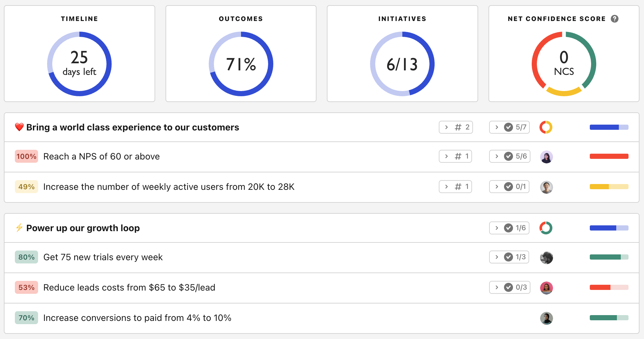
Task: Click the green progress bar on conversions to paid row
Action: [x=609, y=318]
